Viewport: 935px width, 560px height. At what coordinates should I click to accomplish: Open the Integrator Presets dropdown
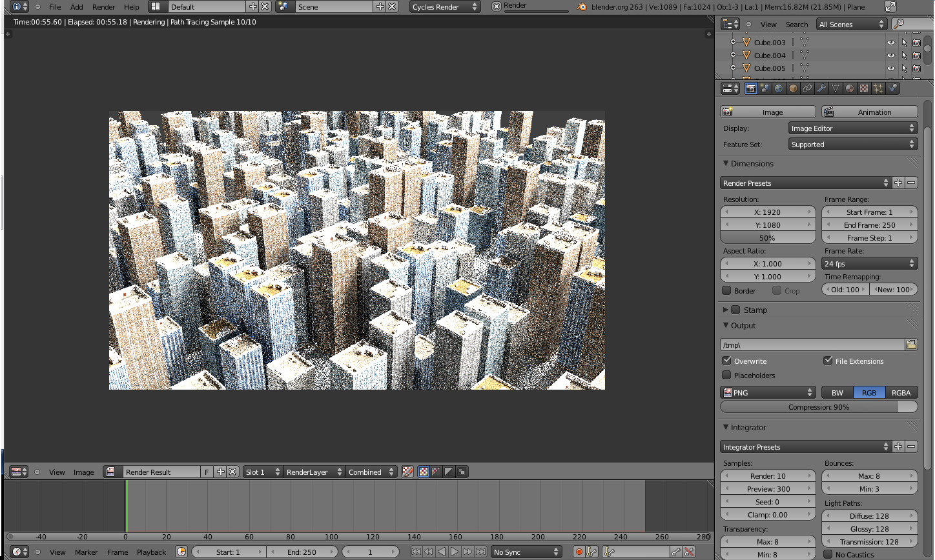(805, 447)
